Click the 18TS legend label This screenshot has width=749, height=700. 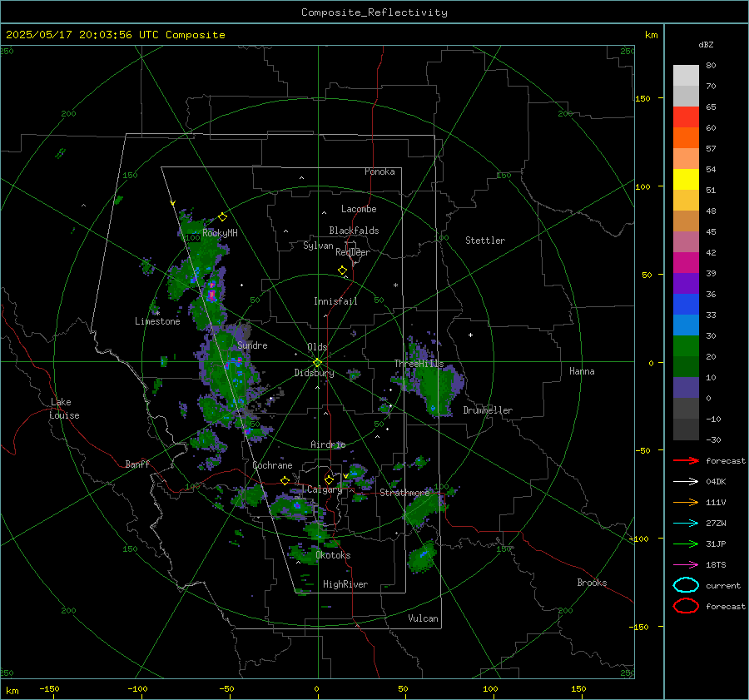tap(716, 565)
